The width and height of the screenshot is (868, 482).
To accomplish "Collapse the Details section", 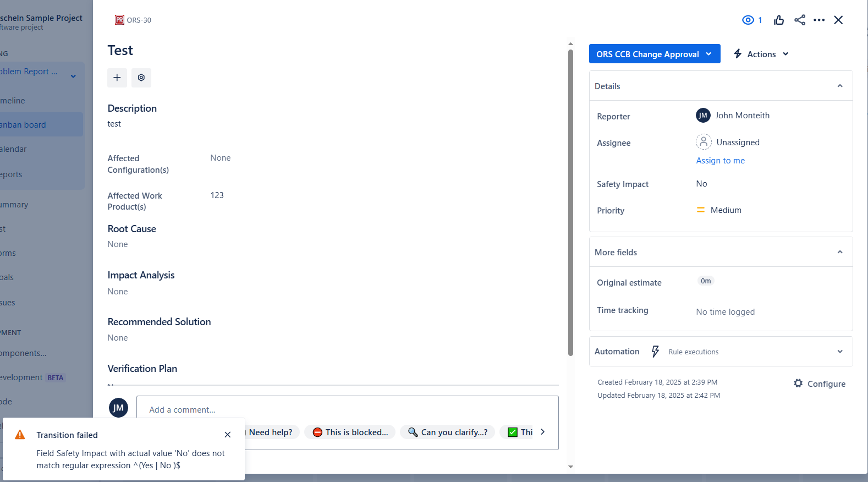I will pos(840,86).
